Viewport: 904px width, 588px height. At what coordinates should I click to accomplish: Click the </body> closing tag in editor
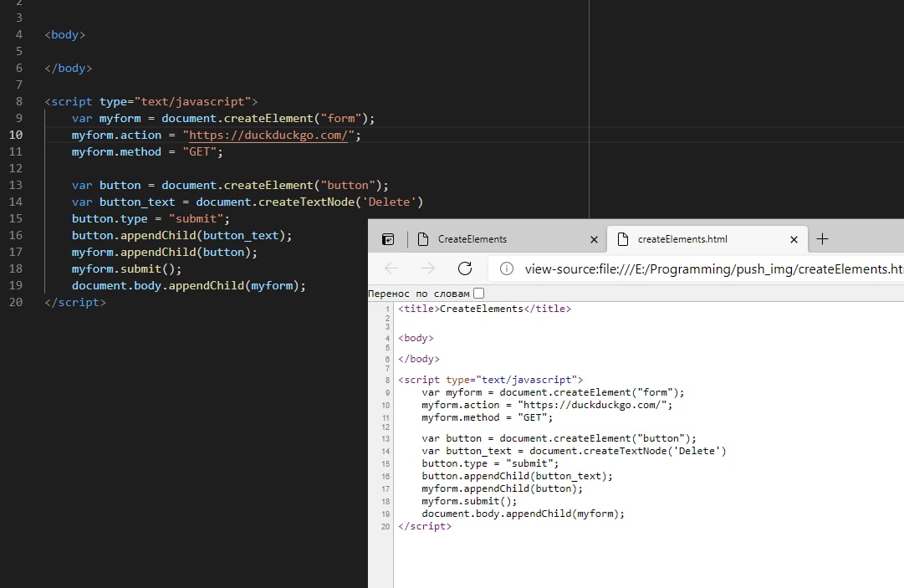point(68,68)
